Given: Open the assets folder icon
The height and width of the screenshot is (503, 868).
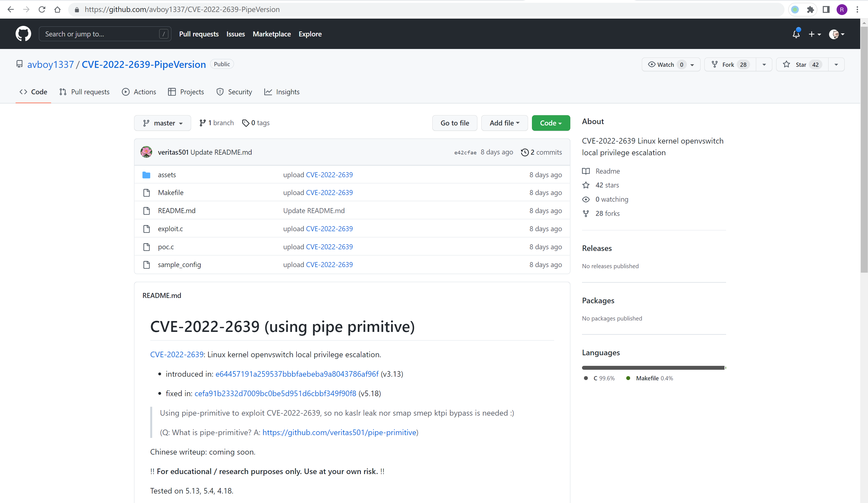Looking at the screenshot, I should [146, 175].
